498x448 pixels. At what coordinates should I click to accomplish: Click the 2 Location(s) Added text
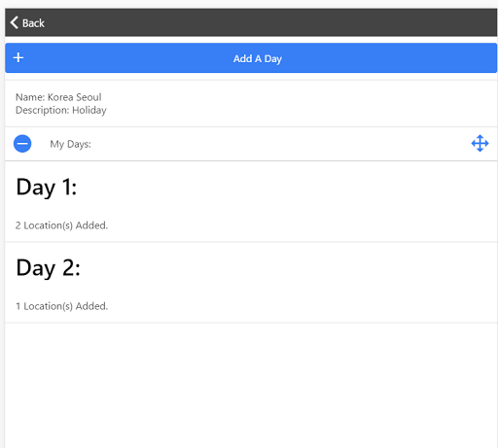pyautogui.click(x=61, y=225)
